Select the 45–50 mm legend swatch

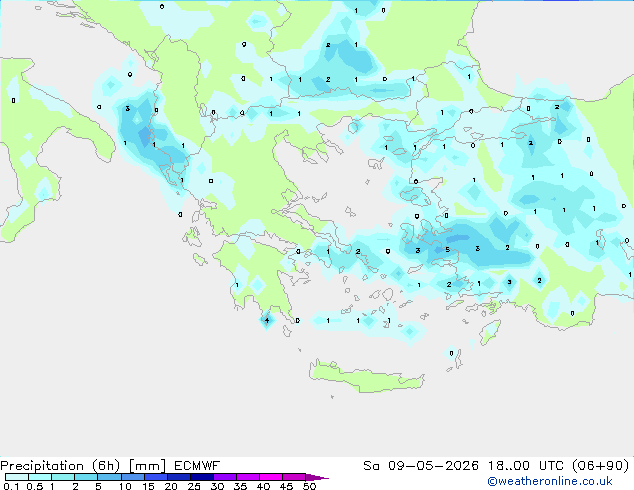point(294,477)
